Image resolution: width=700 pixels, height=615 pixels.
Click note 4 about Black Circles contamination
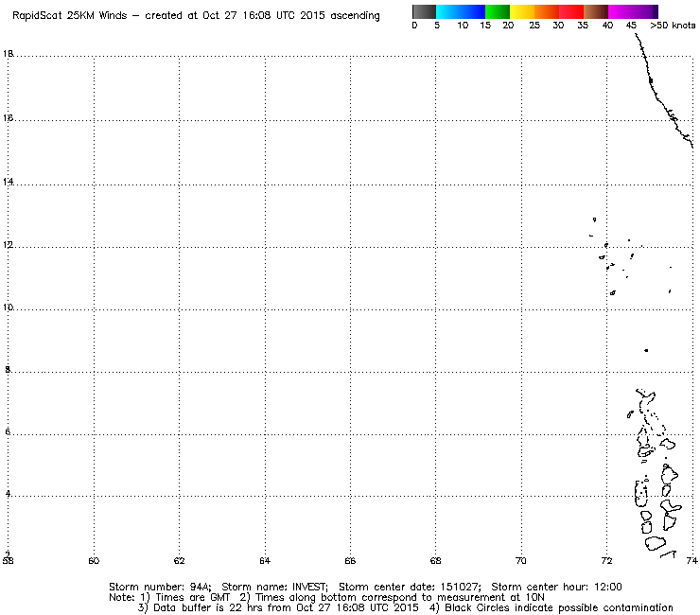tap(551, 607)
